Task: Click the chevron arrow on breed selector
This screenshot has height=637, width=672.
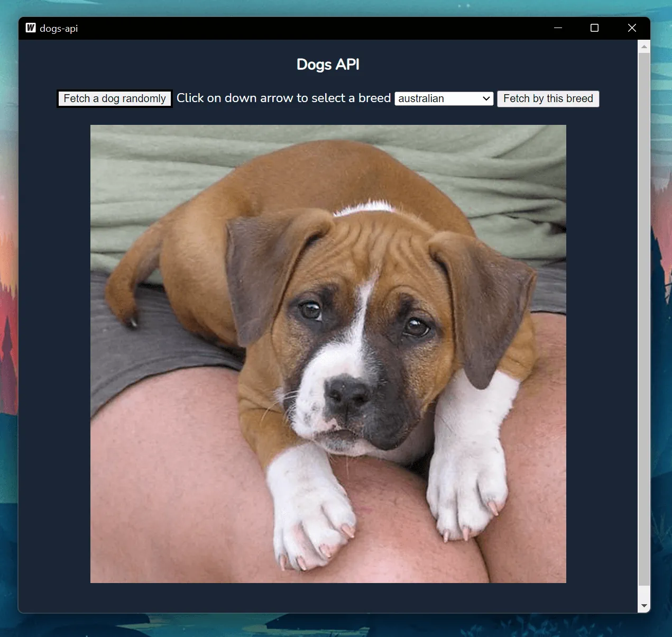Action: pos(486,99)
